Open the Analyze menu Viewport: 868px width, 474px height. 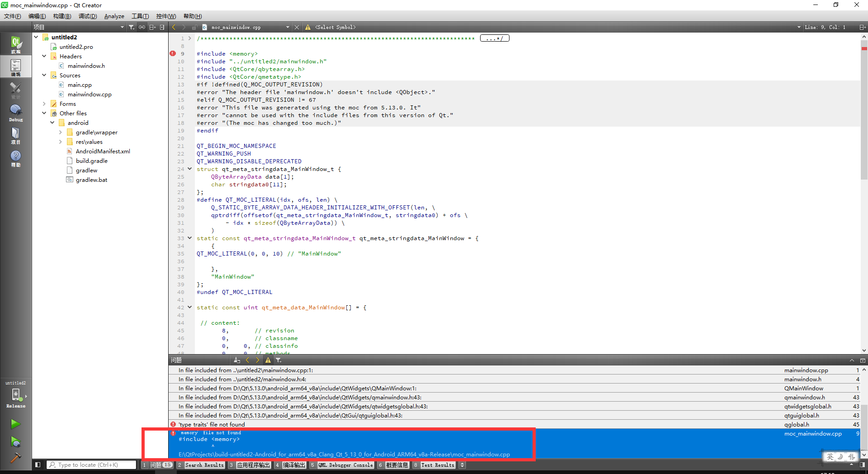(114, 16)
